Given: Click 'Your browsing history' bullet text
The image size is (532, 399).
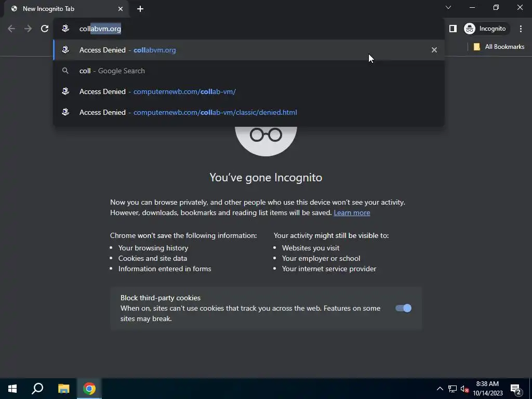Looking at the screenshot, I should [x=153, y=248].
